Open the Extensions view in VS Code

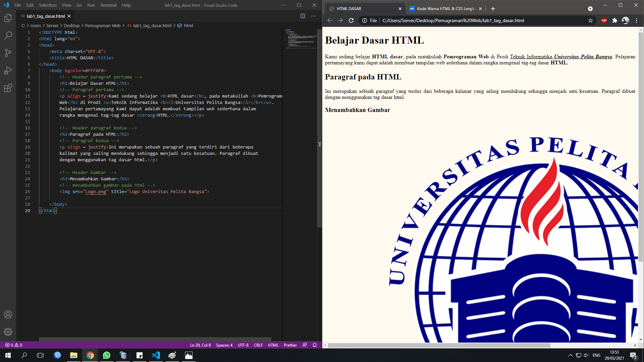pos(8,88)
